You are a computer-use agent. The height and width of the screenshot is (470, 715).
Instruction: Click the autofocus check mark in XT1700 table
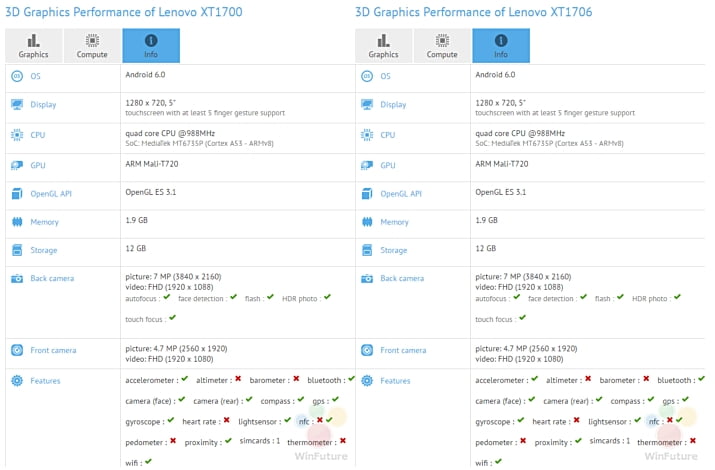167,297
